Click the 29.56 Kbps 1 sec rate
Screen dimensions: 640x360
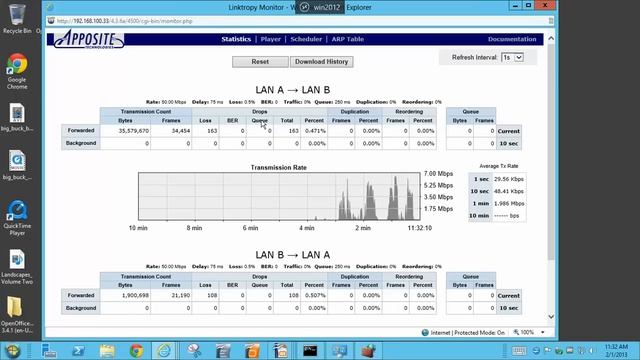pos(509,179)
